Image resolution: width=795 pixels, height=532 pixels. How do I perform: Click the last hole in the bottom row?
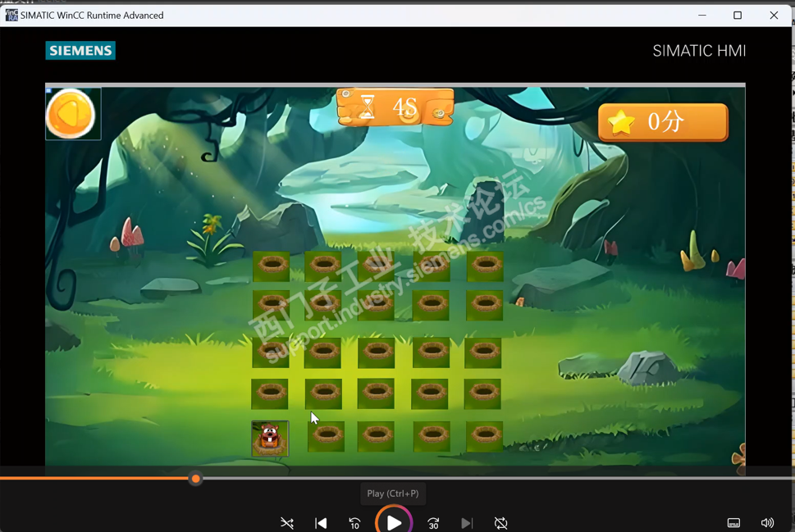[485, 437]
